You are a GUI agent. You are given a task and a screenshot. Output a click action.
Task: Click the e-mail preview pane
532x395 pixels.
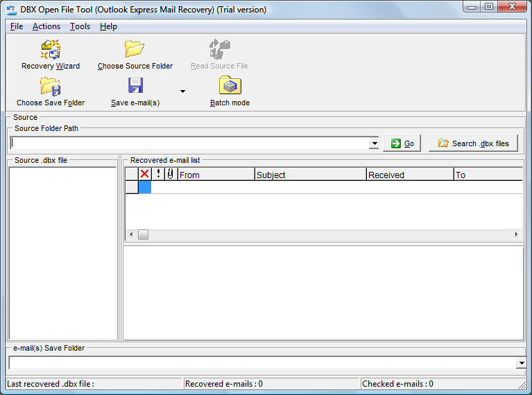coord(324,293)
